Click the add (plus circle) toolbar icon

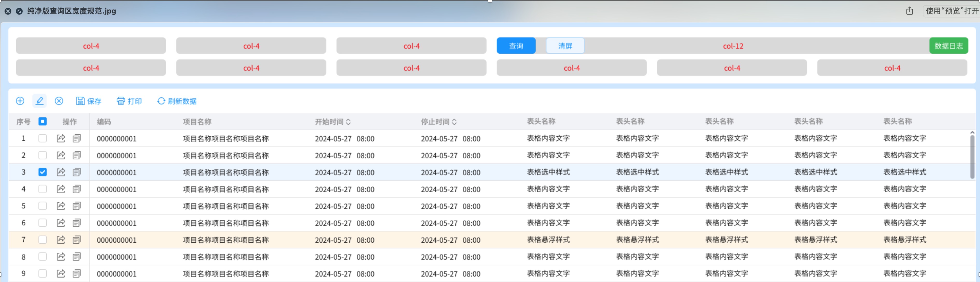20,101
